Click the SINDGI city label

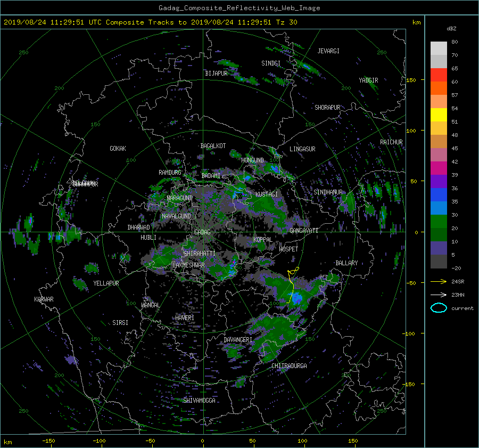tap(271, 63)
